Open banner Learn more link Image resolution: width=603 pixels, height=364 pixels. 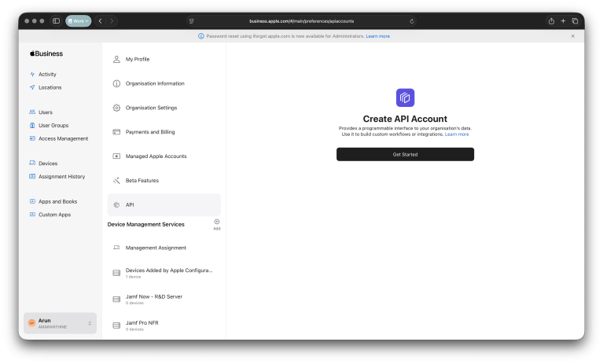click(x=377, y=36)
